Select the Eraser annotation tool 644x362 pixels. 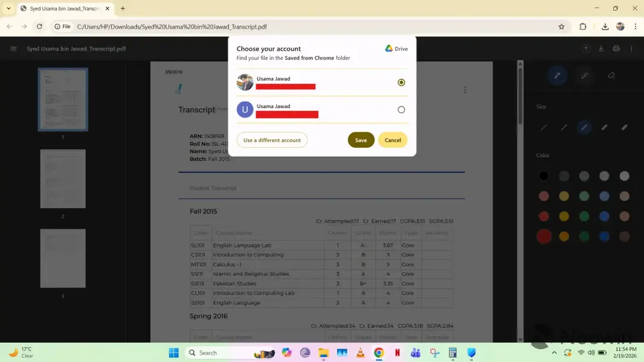click(611, 75)
